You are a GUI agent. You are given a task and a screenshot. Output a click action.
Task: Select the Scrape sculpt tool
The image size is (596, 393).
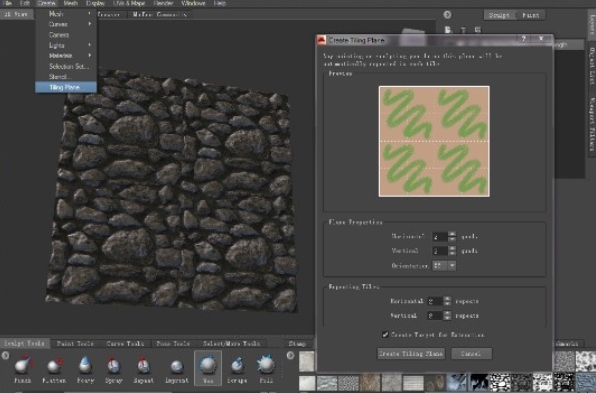[237, 369]
